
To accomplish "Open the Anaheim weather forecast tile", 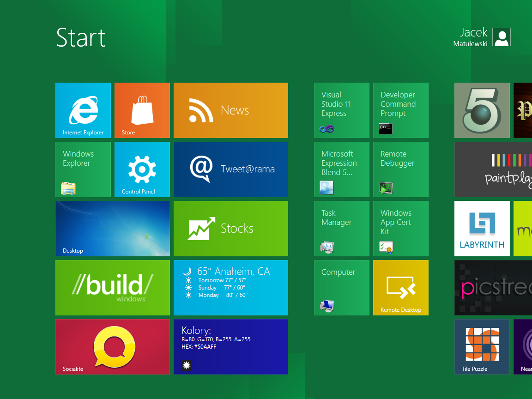I will point(231,288).
